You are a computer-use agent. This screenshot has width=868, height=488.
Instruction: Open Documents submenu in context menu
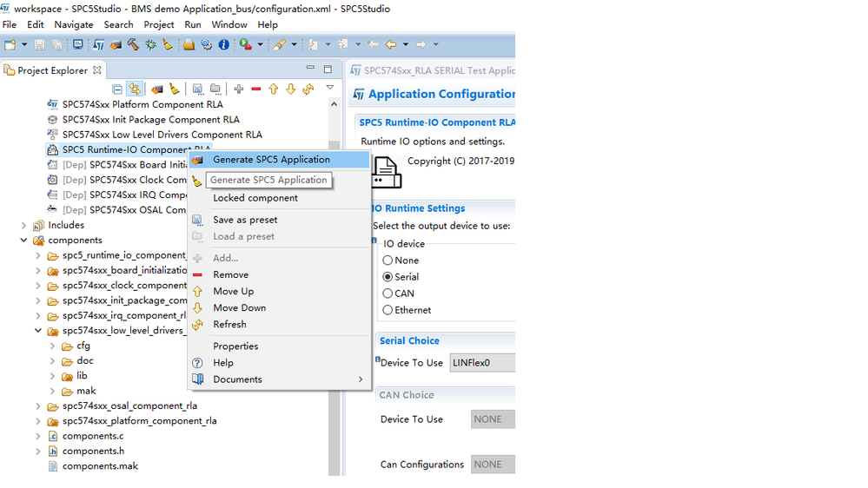(x=279, y=379)
